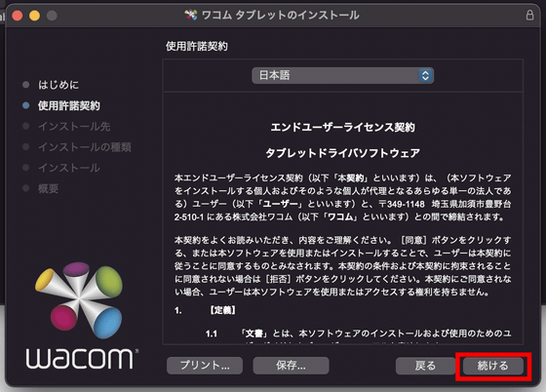Click the エンドユーザーライセンス契約 heading
Viewport: 546px width, 392px height.
coord(342,128)
